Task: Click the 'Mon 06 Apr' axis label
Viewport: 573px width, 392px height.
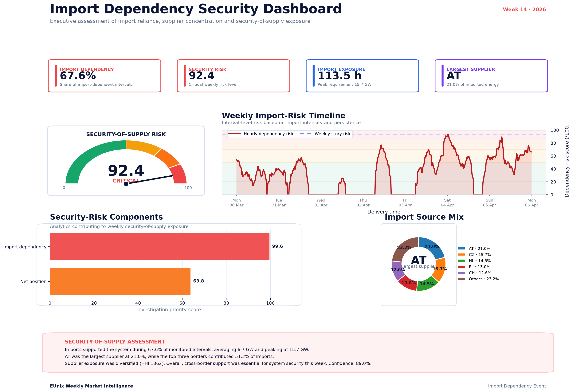Action: [x=532, y=203]
